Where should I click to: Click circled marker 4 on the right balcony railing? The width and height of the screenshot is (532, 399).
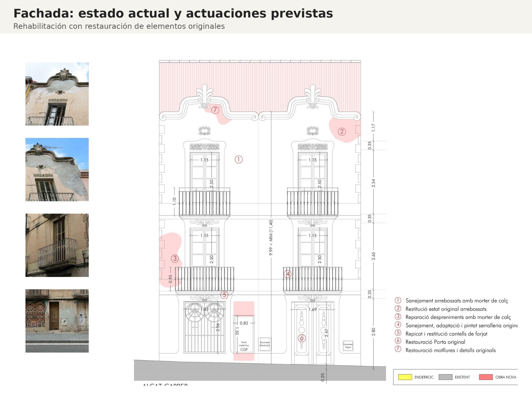288,274
